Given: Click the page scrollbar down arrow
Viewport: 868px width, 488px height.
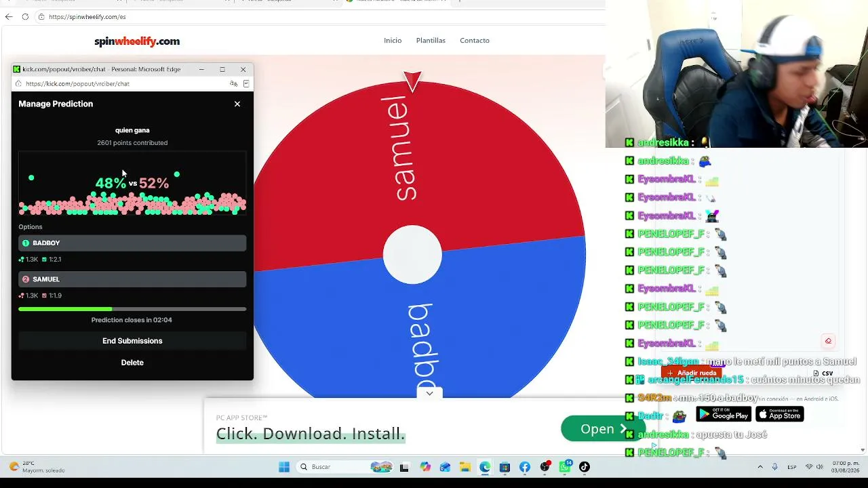Looking at the screenshot, I should tap(863, 449).
